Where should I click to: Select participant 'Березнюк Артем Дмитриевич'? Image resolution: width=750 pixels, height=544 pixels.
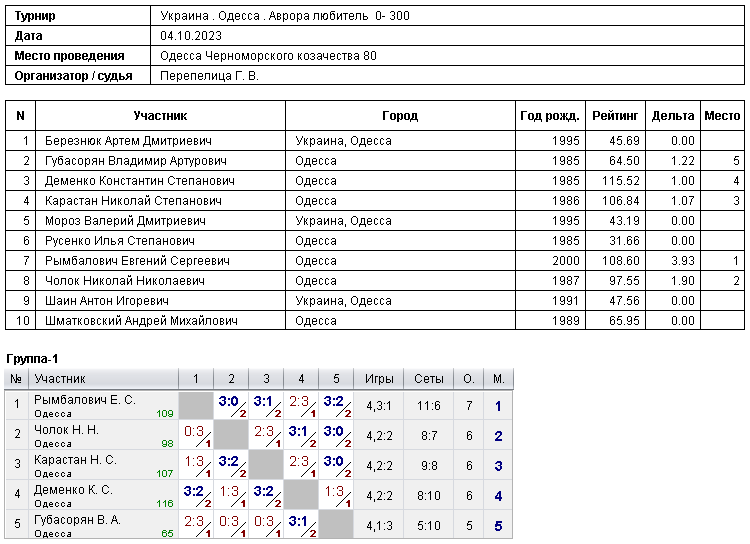128,141
